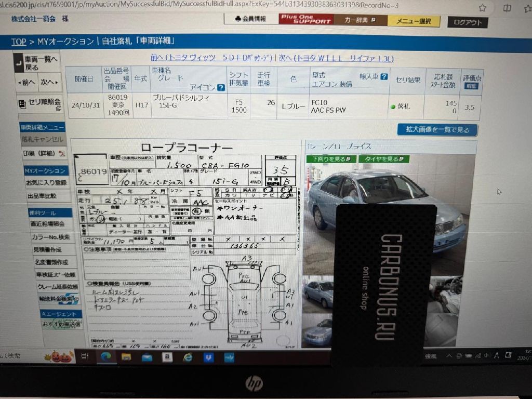Open 見積書作成 estimate creation

click(47, 250)
